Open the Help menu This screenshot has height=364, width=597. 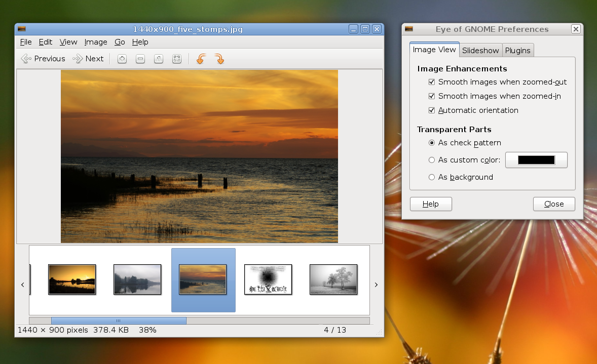click(140, 42)
